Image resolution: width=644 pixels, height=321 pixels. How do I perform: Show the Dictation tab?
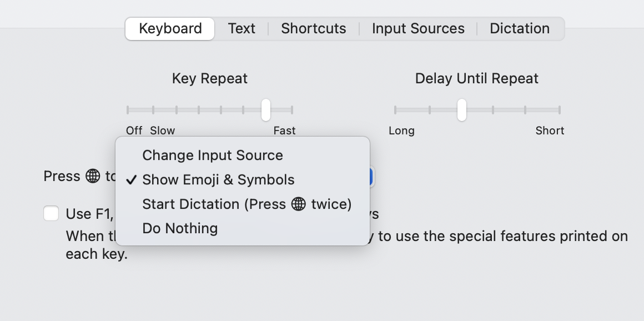coord(519,29)
